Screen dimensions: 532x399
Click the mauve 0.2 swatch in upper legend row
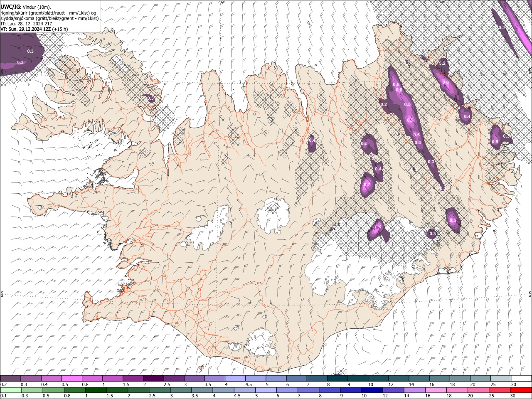tap(10, 378)
